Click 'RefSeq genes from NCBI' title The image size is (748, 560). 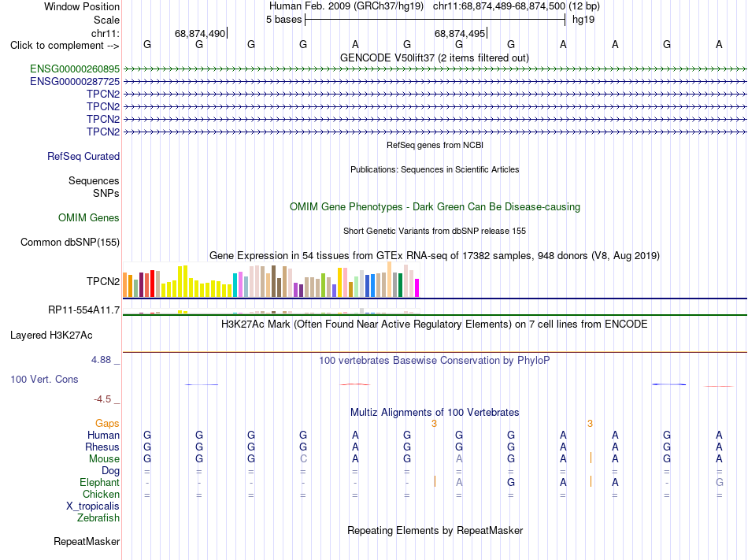pos(435,145)
